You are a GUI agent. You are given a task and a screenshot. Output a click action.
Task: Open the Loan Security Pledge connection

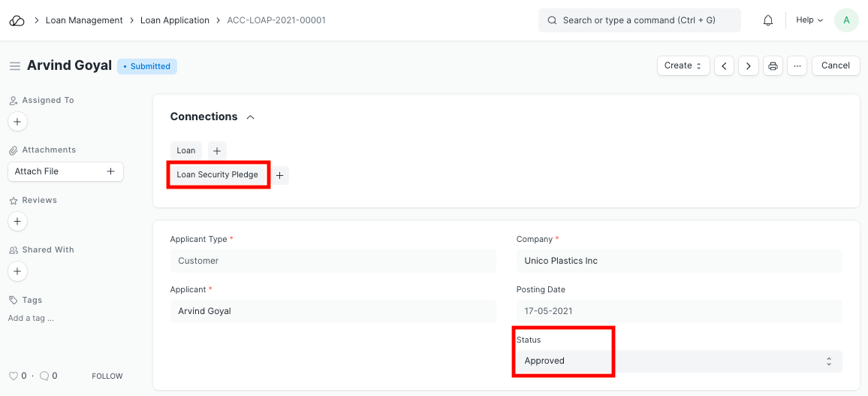[x=217, y=174]
